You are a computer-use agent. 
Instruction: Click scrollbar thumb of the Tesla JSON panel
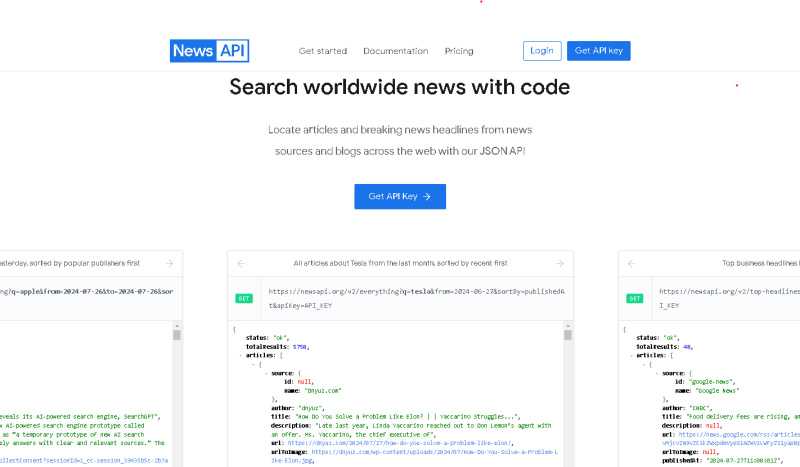tap(568, 335)
